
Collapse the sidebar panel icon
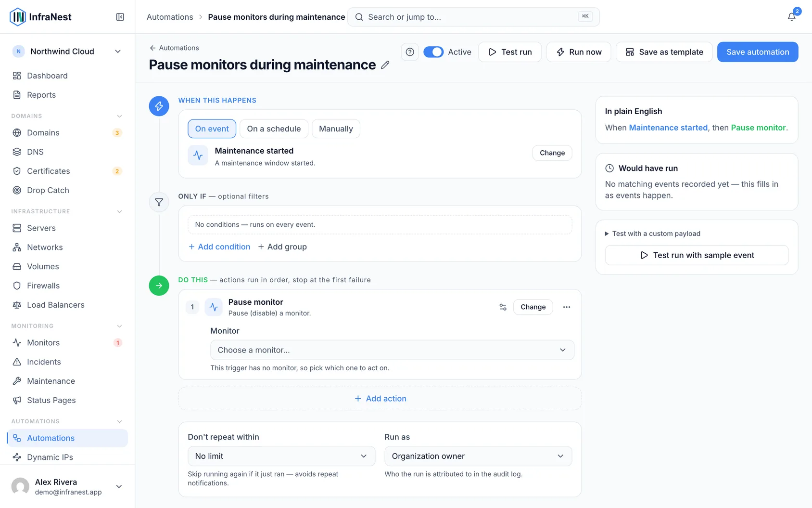(x=120, y=17)
